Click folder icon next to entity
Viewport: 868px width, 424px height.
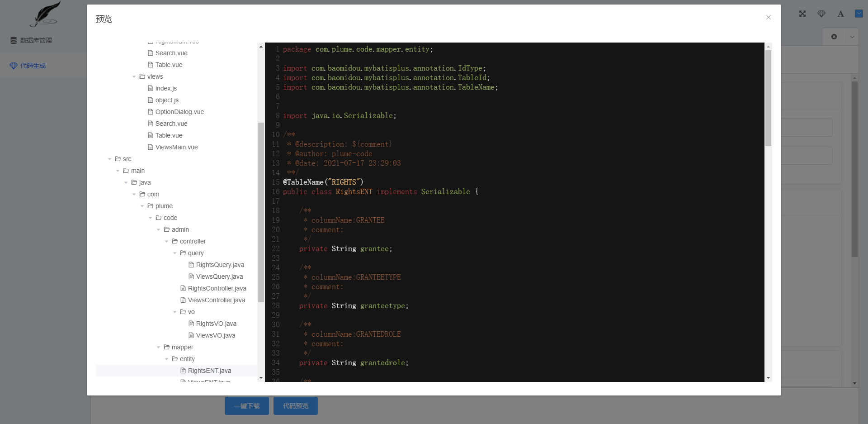tap(175, 359)
